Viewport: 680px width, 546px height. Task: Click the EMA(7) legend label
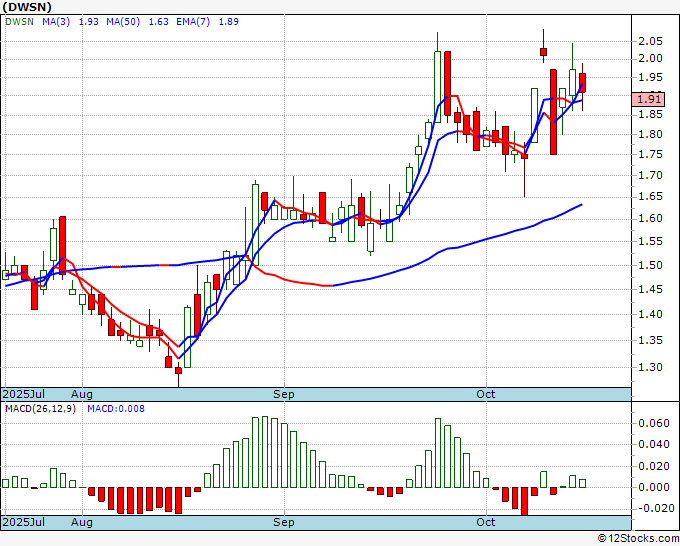click(193, 22)
